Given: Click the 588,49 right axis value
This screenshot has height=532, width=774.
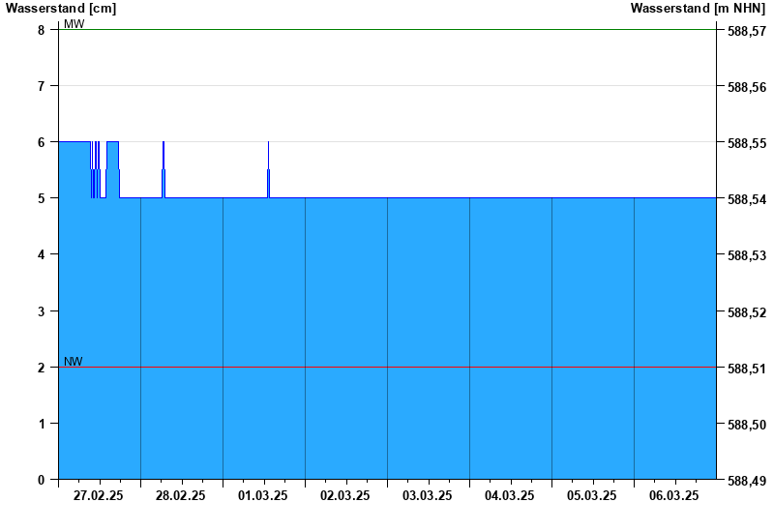Looking at the screenshot, I should pyautogui.click(x=746, y=481).
